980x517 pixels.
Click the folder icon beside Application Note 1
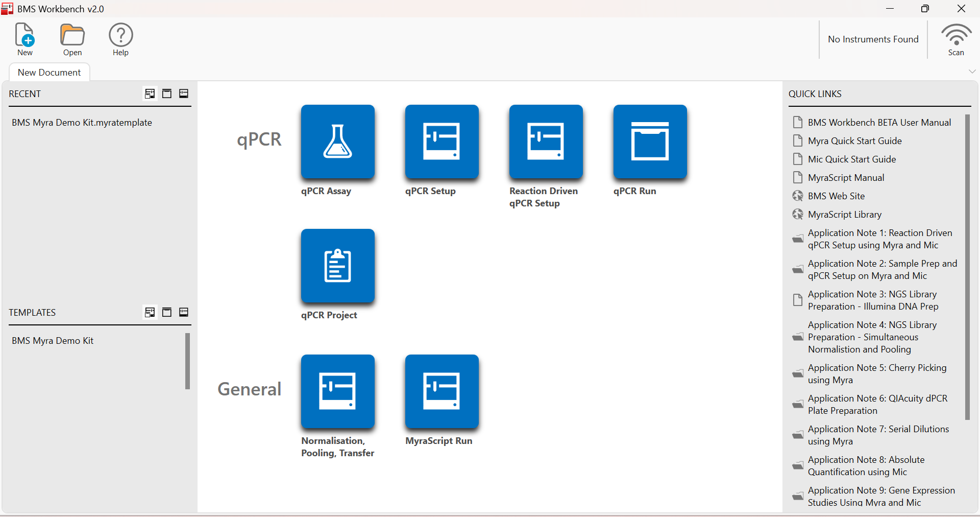(x=798, y=239)
